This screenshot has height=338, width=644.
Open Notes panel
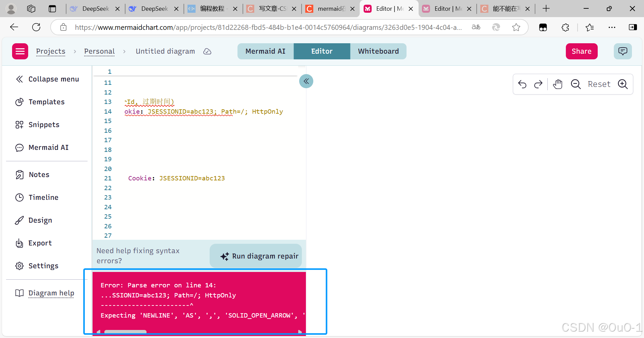[33, 175]
